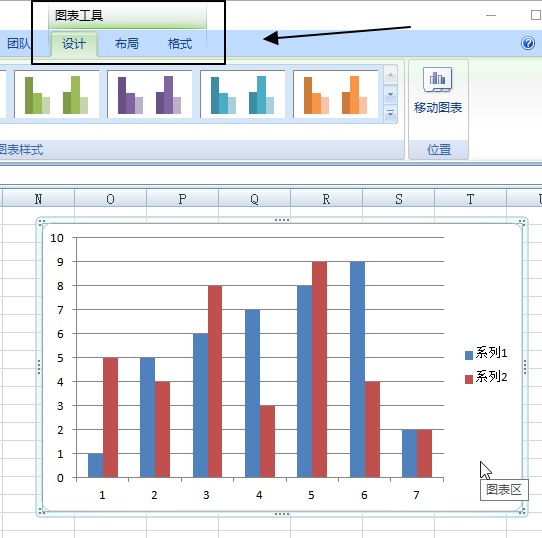Image resolution: width=542 pixels, height=538 pixels.
Task: Click the horizontal axis label 7
Action: (416, 495)
